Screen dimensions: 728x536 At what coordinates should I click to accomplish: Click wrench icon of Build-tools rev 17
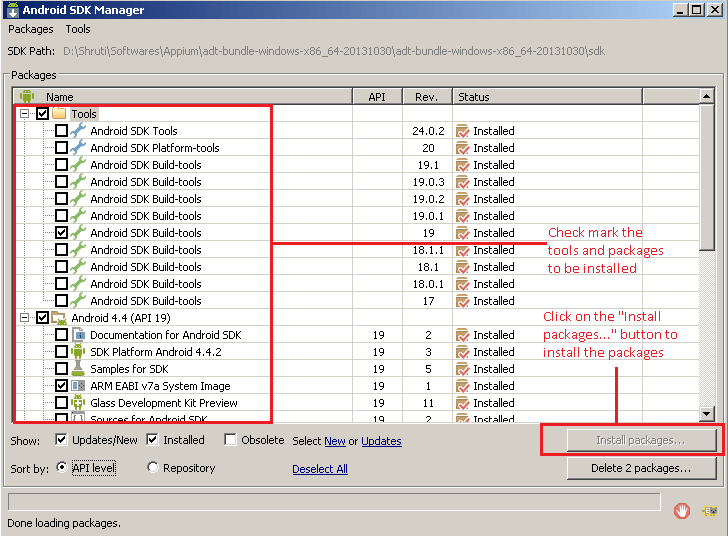click(78, 301)
